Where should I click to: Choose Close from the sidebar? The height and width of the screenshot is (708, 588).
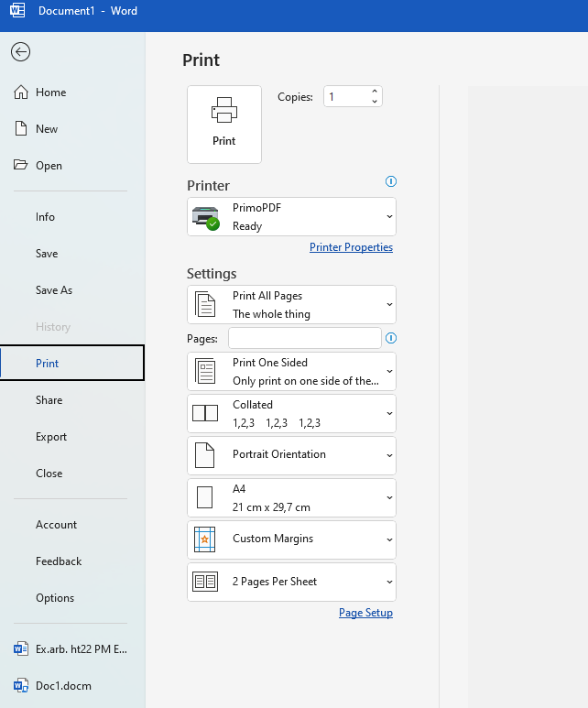tap(72, 474)
